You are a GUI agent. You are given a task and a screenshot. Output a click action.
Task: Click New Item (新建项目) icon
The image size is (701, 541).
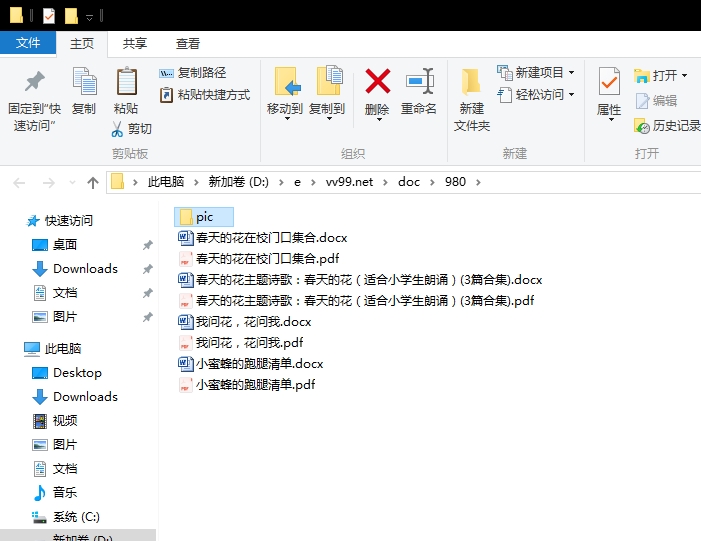(x=505, y=72)
